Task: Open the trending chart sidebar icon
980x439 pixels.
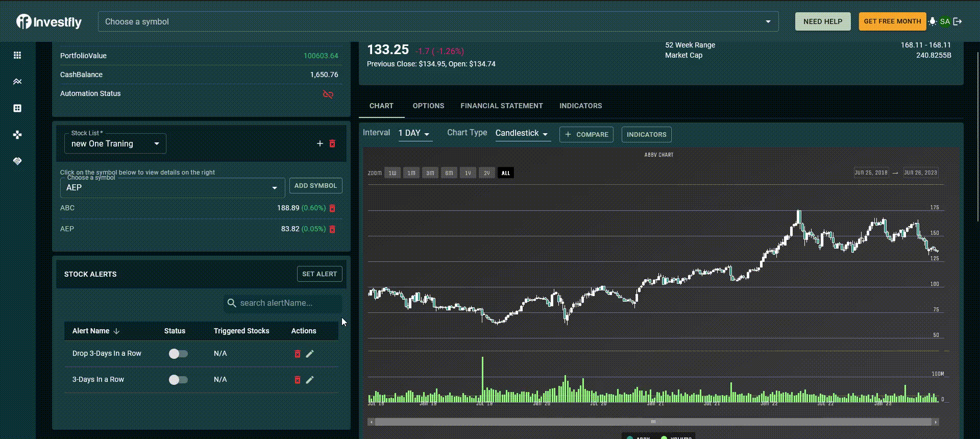Action: (x=17, y=82)
